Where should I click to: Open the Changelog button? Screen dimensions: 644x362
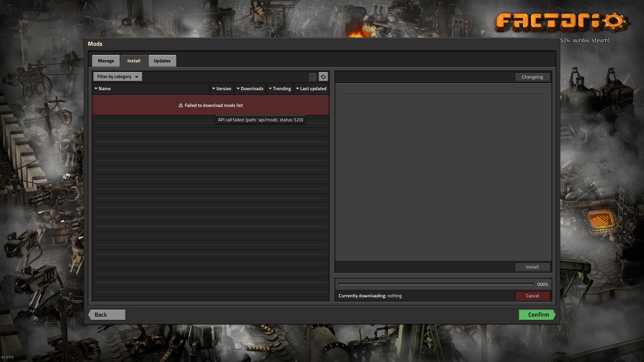[532, 77]
